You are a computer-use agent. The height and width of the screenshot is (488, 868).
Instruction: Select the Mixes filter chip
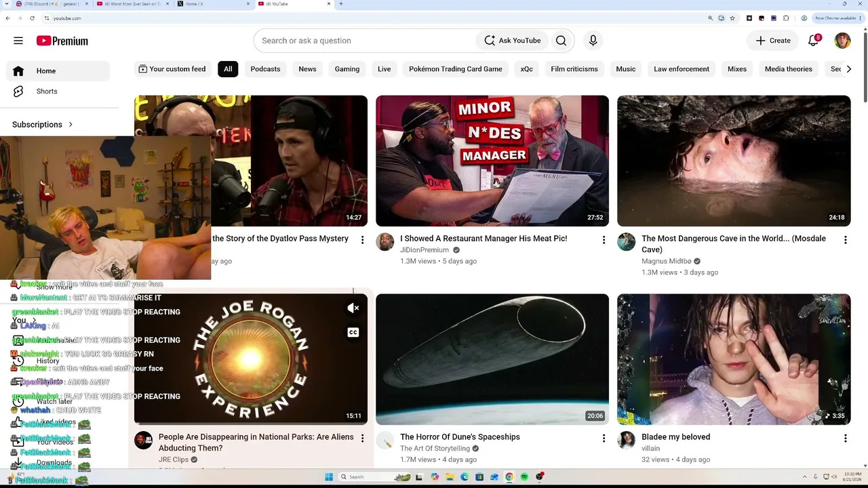click(737, 69)
